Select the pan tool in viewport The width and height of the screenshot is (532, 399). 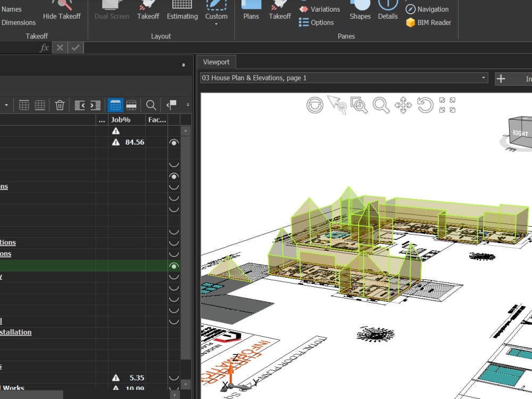click(x=403, y=105)
